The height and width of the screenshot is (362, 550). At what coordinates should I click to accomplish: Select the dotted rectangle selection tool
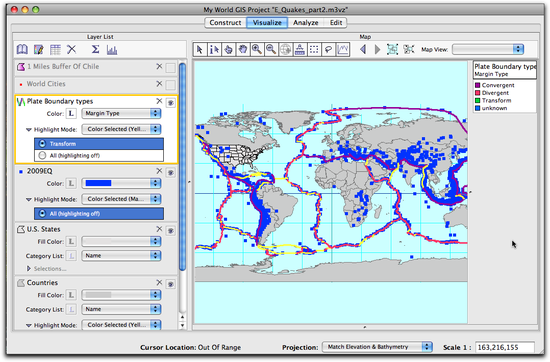pyautogui.click(x=314, y=49)
